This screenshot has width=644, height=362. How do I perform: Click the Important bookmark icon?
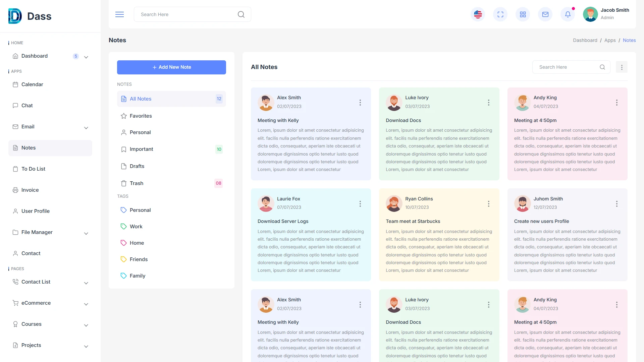coord(123,149)
